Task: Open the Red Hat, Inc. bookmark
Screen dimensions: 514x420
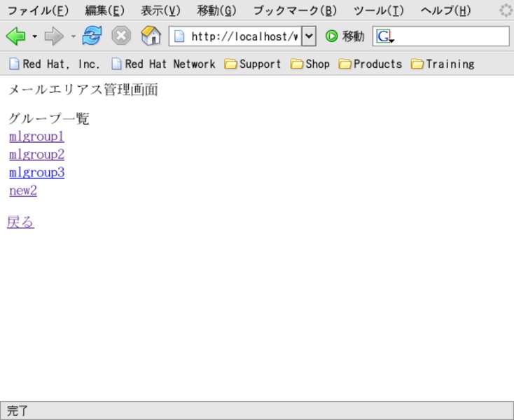Action: coord(55,64)
